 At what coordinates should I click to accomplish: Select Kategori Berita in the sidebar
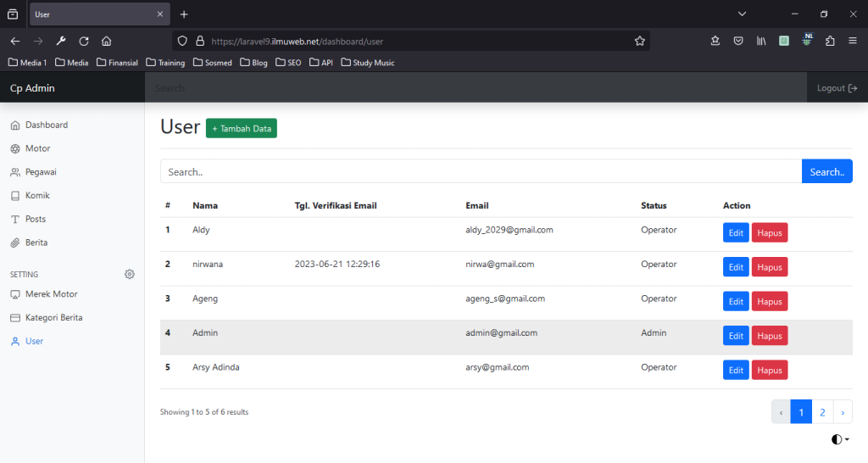(x=53, y=317)
